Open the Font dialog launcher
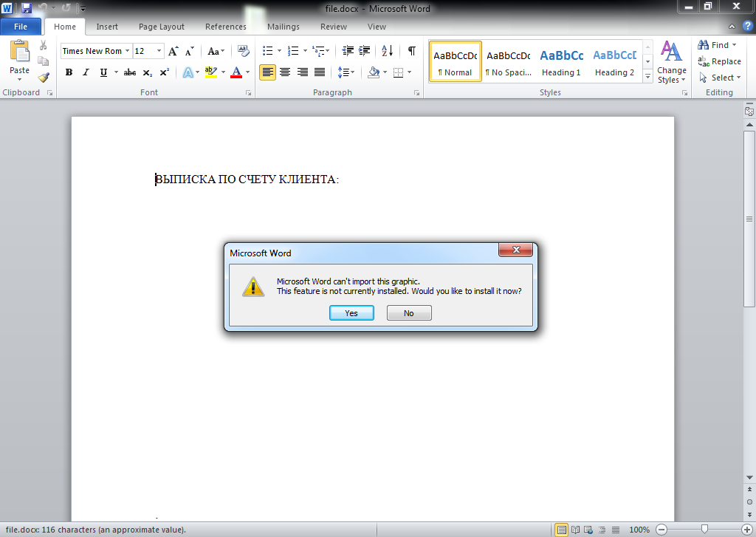 (x=248, y=92)
